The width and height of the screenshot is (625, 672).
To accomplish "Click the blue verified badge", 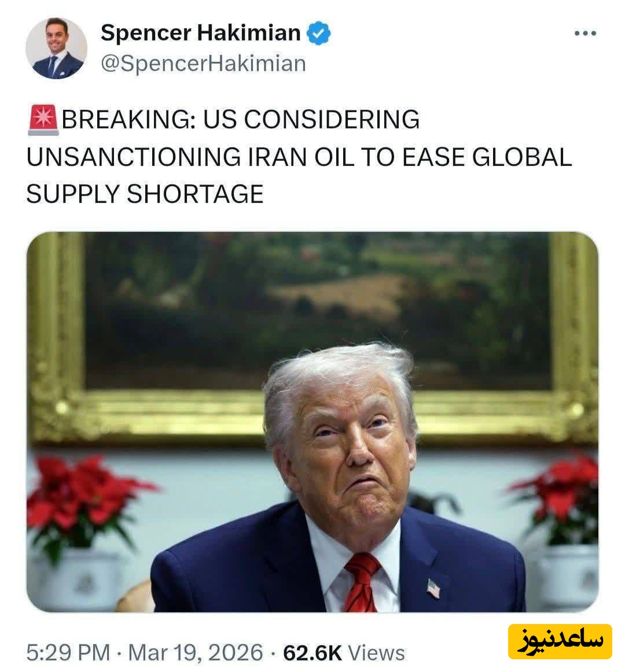I will tap(318, 33).
